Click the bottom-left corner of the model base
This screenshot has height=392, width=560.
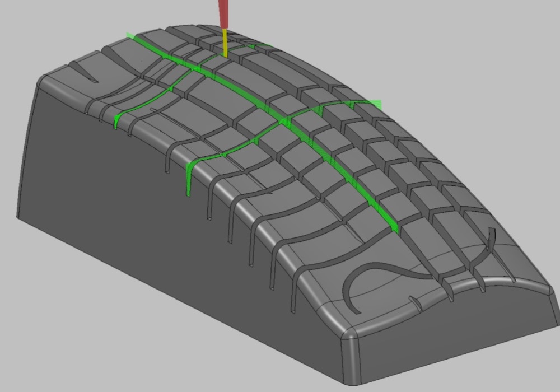[x=18, y=217]
